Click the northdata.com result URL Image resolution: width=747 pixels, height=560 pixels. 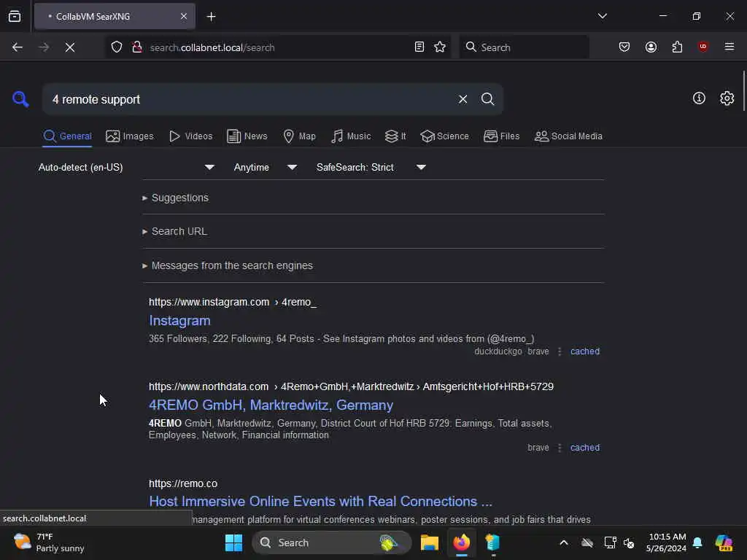351,386
